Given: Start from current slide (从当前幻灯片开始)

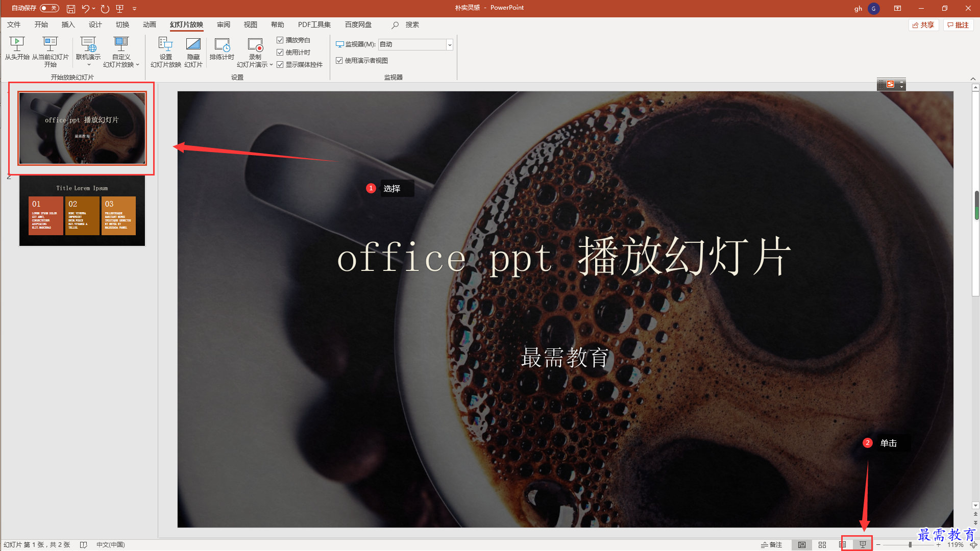Looking at the screenshot, I should pyautogui.click(x=50, y=52).
